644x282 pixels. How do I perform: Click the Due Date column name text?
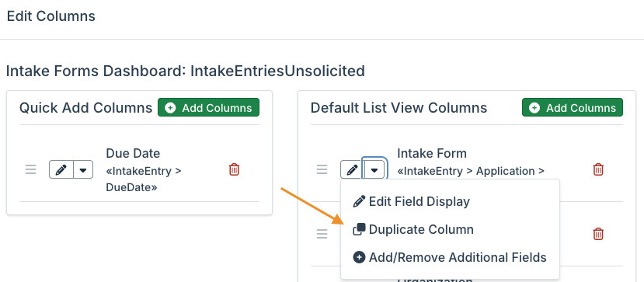133,153
